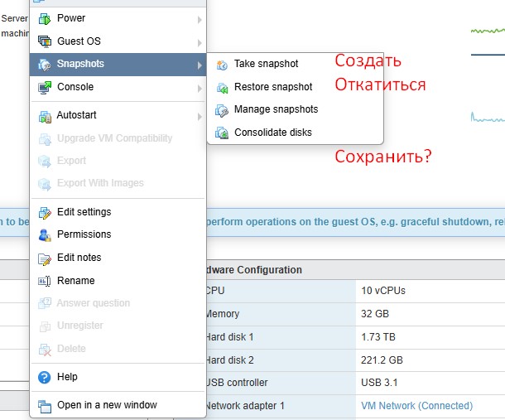
Task: Expand the Power submenu arrow
Action: (199, 19)
